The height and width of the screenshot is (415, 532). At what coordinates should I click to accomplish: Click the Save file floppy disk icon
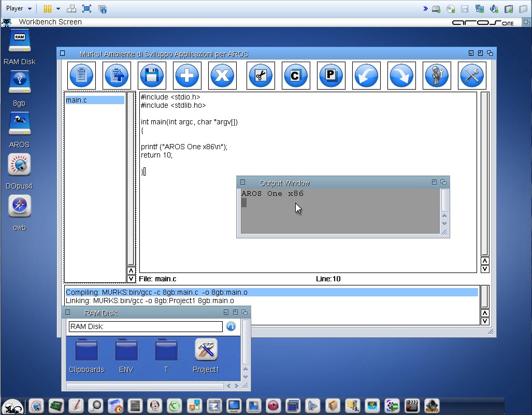pos(152,76)
